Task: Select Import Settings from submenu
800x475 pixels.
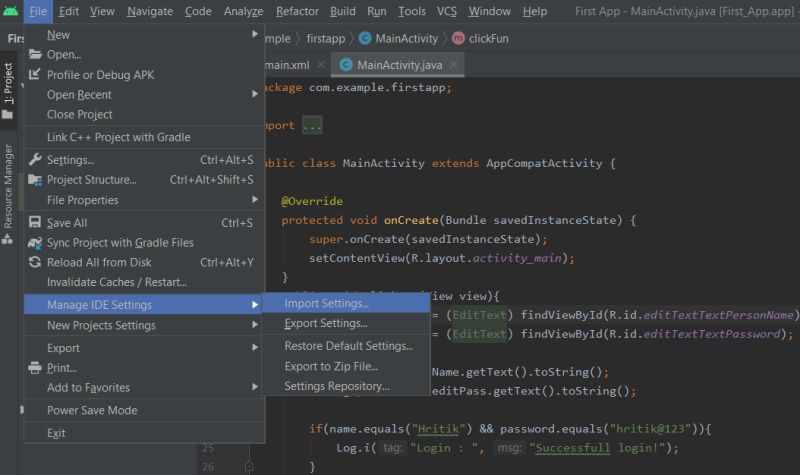Action: point(346,304)
